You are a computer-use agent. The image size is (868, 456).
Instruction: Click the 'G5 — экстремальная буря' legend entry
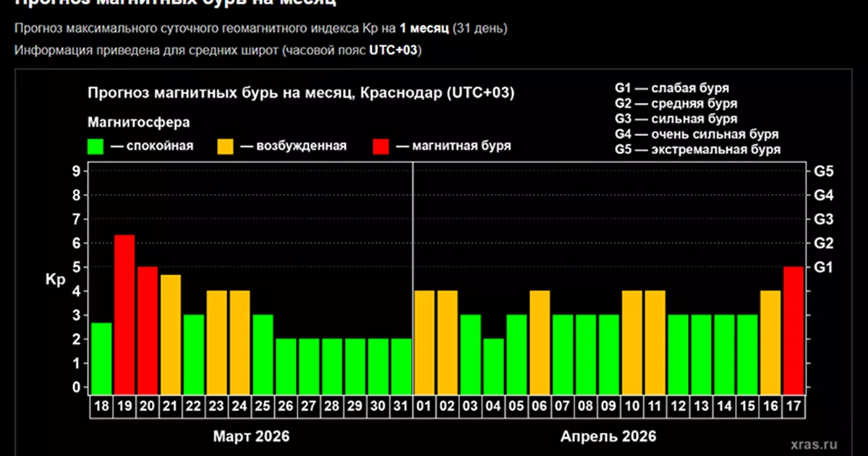(697, 150)
